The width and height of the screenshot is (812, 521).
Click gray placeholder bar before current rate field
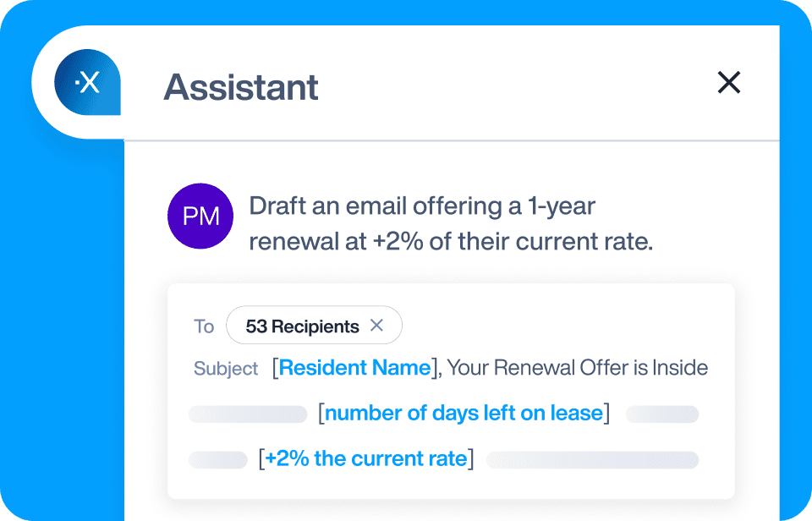click(x=217, y=460)
